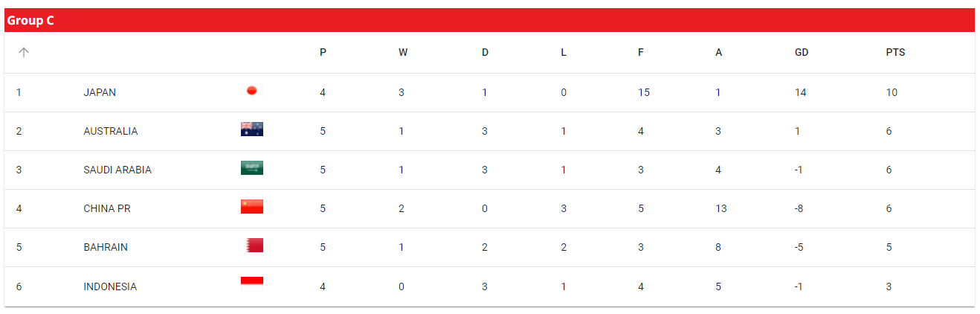The image size is (980, 314).
Task: Click the Saudi Arabia flag icon
Action: coord(252,168)
